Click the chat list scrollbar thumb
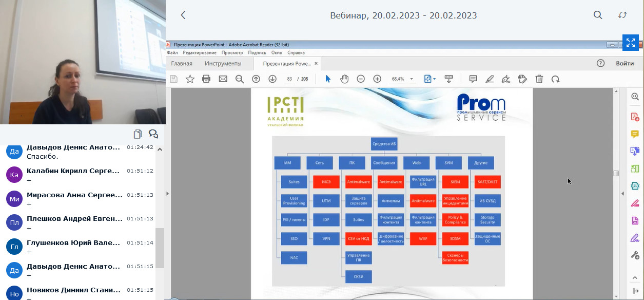Viewport: 644px width, 300px height. coord(160,248)
